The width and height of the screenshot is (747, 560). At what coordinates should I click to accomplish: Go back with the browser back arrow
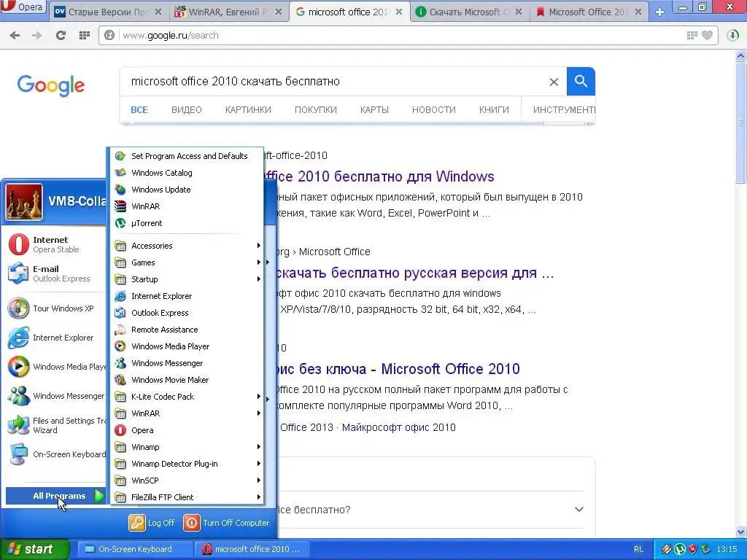pyautogui.click(x=15, y=35)
